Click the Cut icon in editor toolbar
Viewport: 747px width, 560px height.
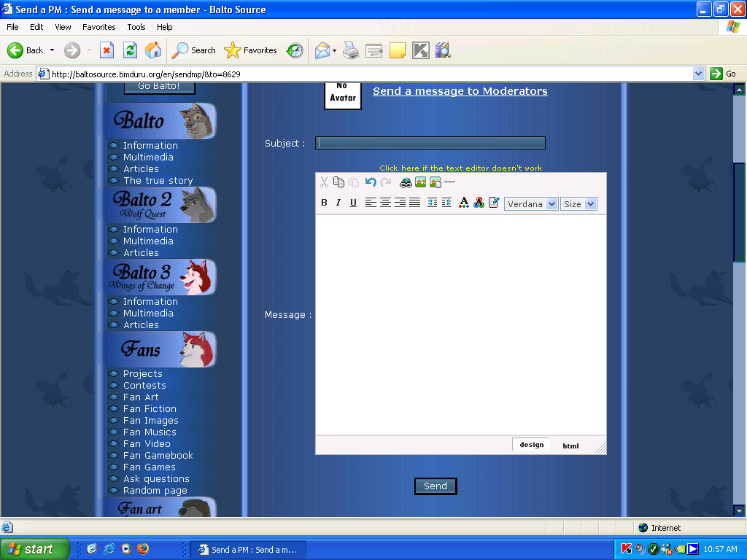(x=324, y=182)
